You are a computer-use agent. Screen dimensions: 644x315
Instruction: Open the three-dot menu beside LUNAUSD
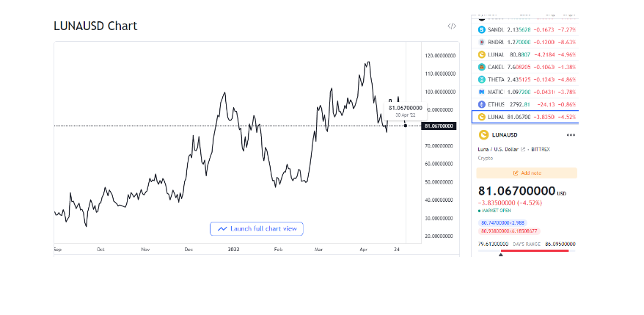pos(571,135)
